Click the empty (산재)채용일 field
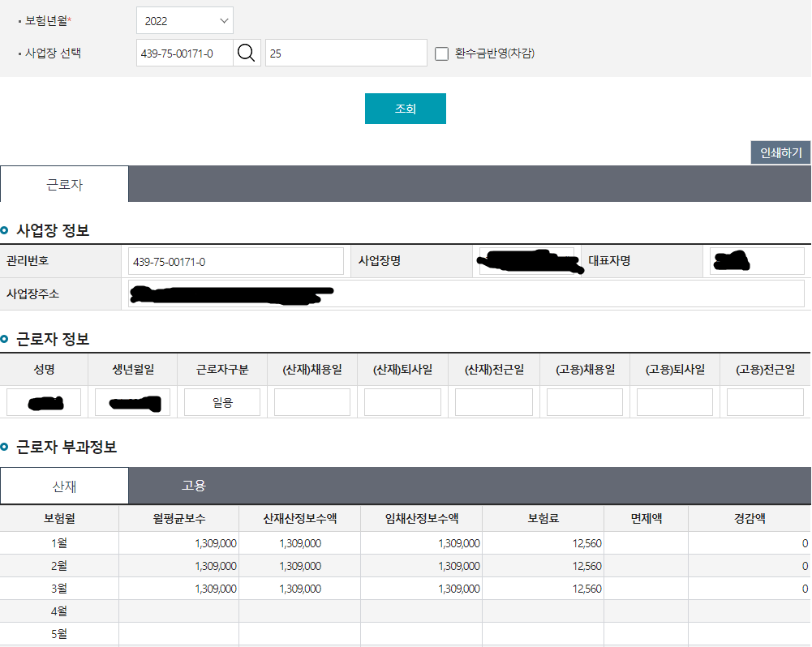 tap(312, 402)
